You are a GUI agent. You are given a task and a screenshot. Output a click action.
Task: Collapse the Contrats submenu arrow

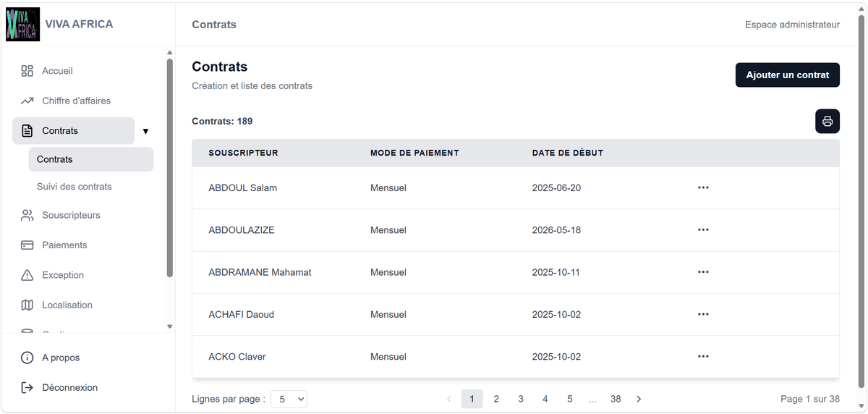[x=145, y=132]
